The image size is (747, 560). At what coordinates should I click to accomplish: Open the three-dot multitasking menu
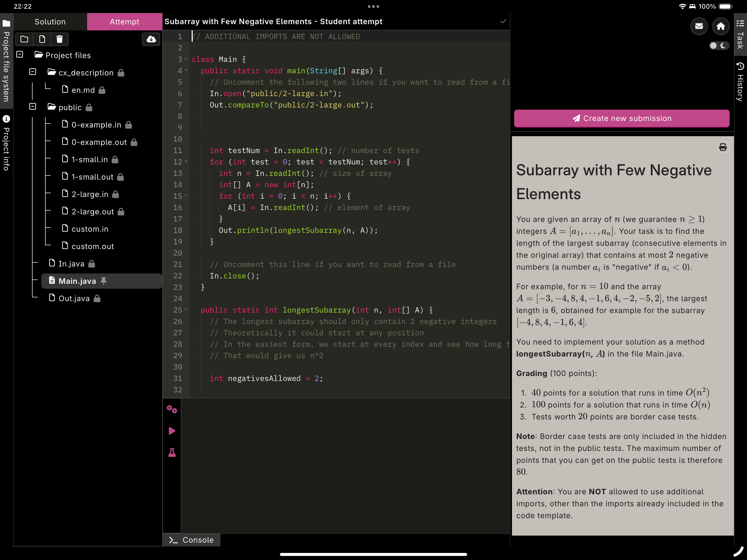point(373,7)
